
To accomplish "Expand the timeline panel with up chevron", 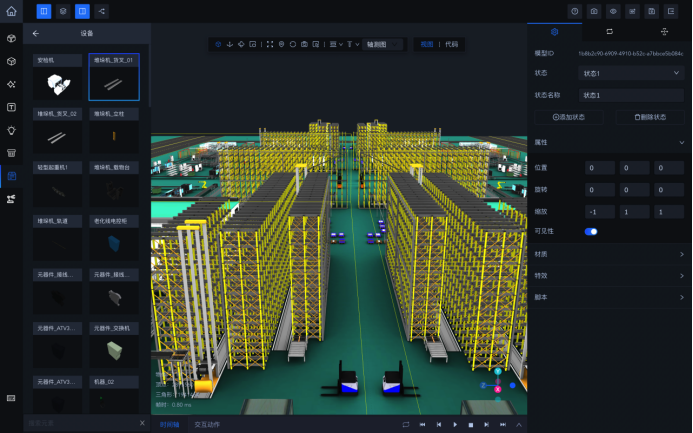I will 519,425.
